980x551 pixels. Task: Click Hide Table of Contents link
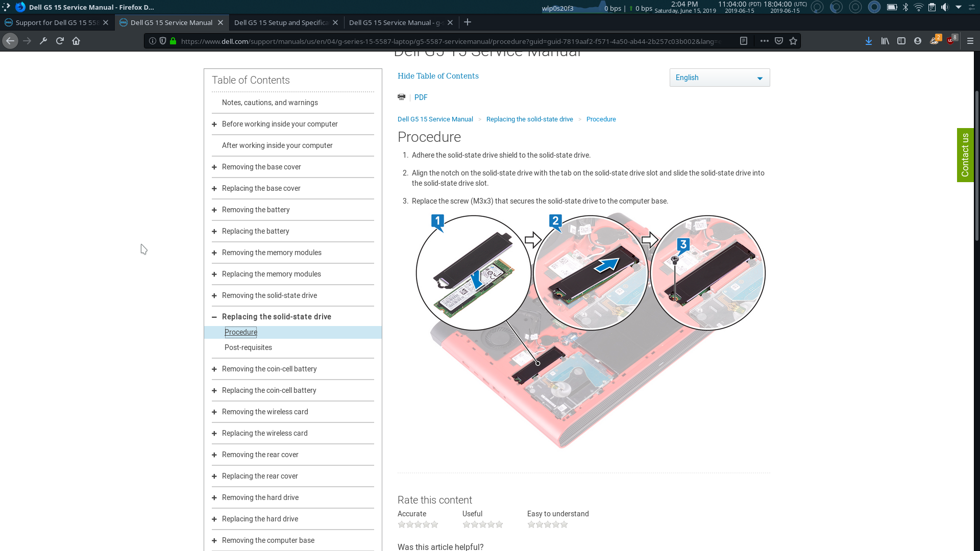tap(438, 76)
